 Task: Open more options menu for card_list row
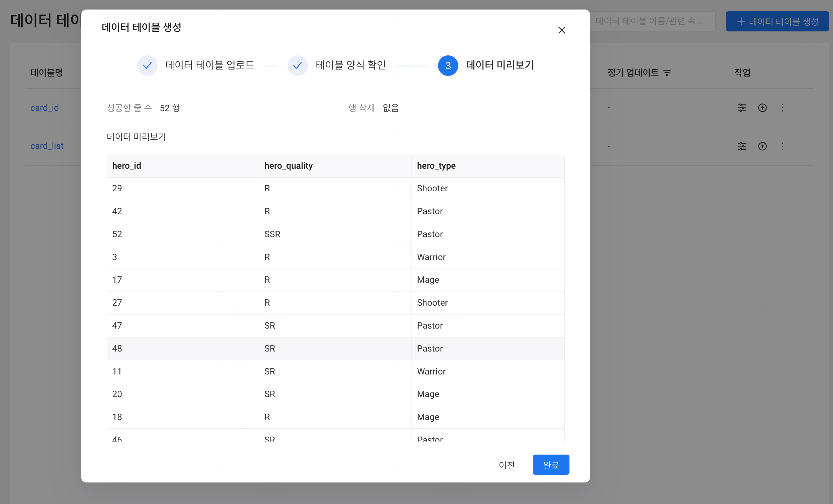pos(782,146)
